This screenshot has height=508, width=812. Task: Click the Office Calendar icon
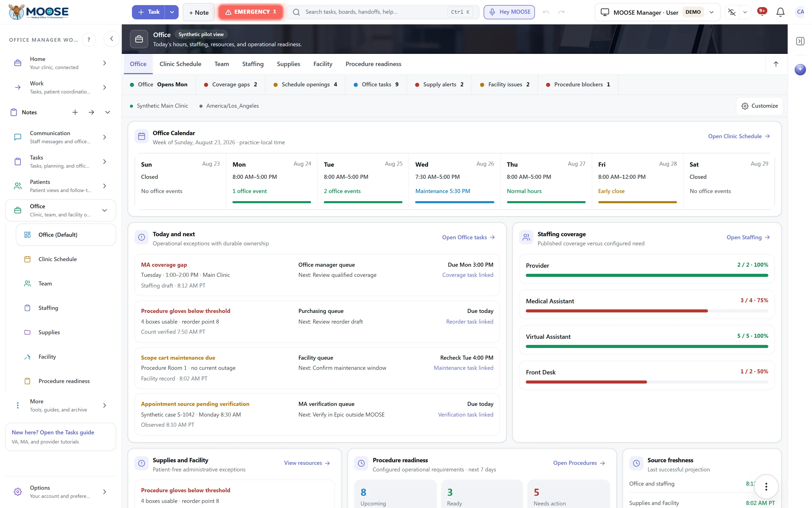(x=142, y=136)
